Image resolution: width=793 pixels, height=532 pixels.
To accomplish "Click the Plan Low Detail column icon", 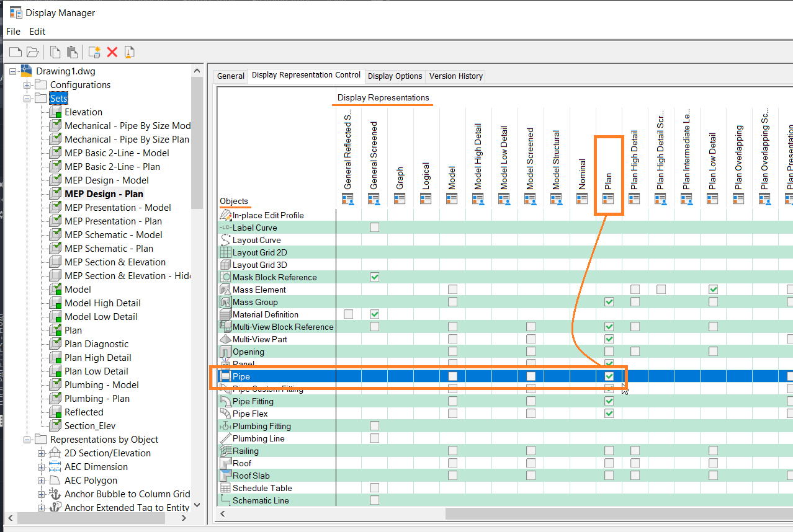I will pos(713,198).
